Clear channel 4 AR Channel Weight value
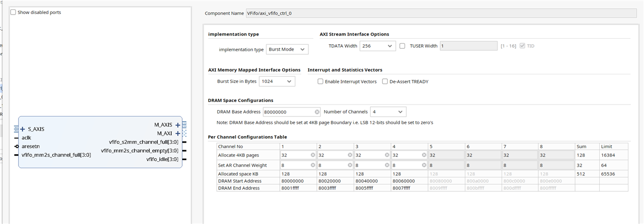The width and height of the screenshot is (644, 224). coord(424,165)
